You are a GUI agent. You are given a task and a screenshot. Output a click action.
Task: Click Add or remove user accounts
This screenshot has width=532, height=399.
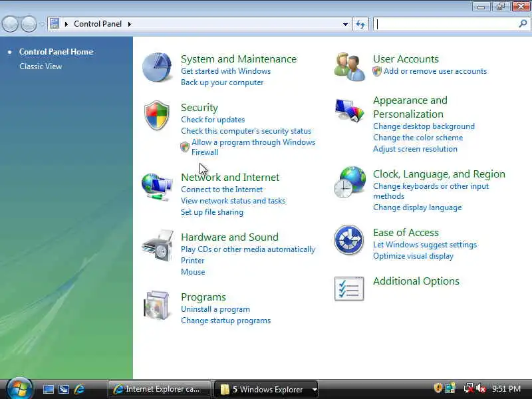435,71
